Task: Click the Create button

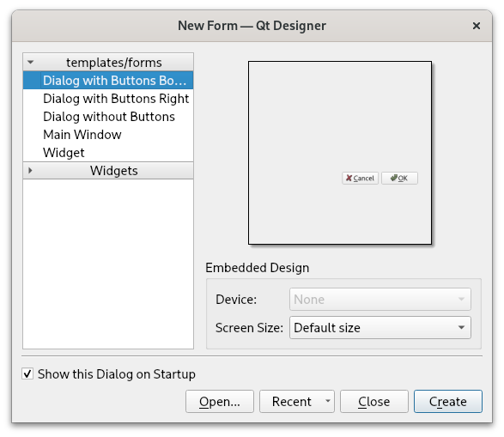Action: [448, 401]
